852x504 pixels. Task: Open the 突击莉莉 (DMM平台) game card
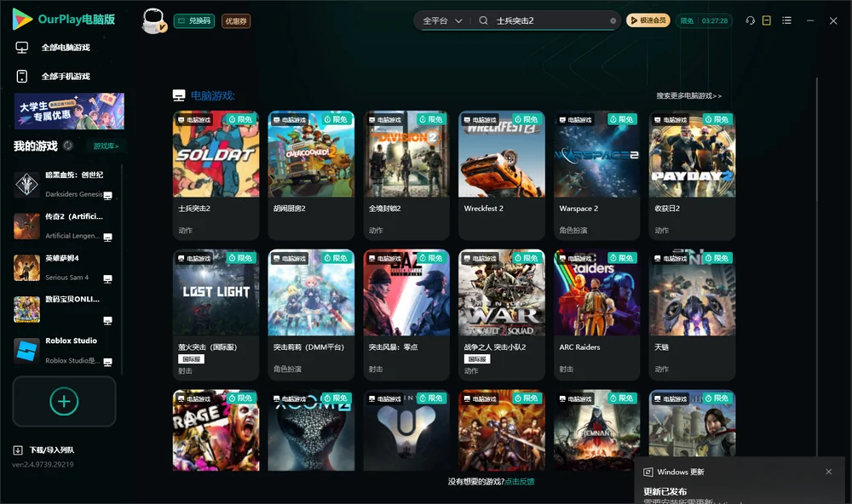311,315
